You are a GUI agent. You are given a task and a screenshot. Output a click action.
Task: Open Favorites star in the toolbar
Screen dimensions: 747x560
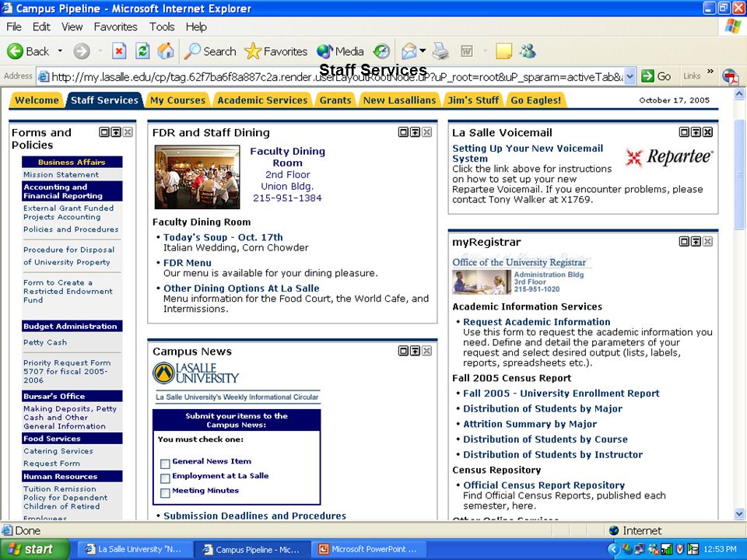275,51
